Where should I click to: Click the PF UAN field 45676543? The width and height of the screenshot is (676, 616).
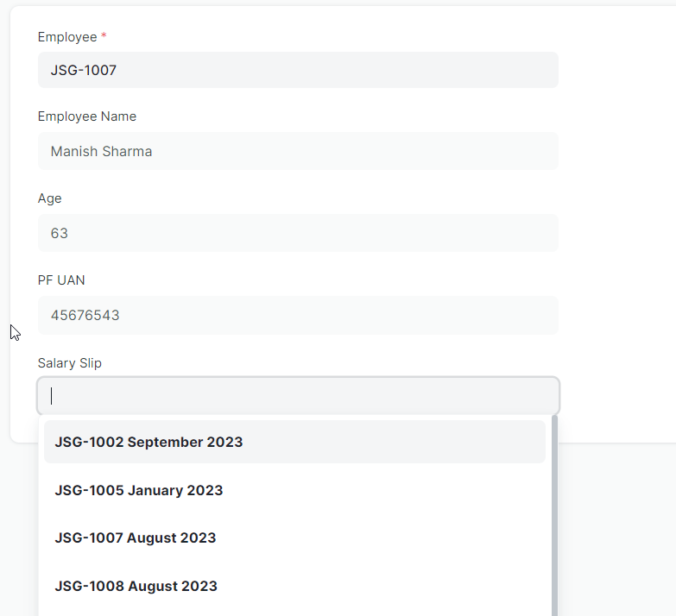point(299,315)
